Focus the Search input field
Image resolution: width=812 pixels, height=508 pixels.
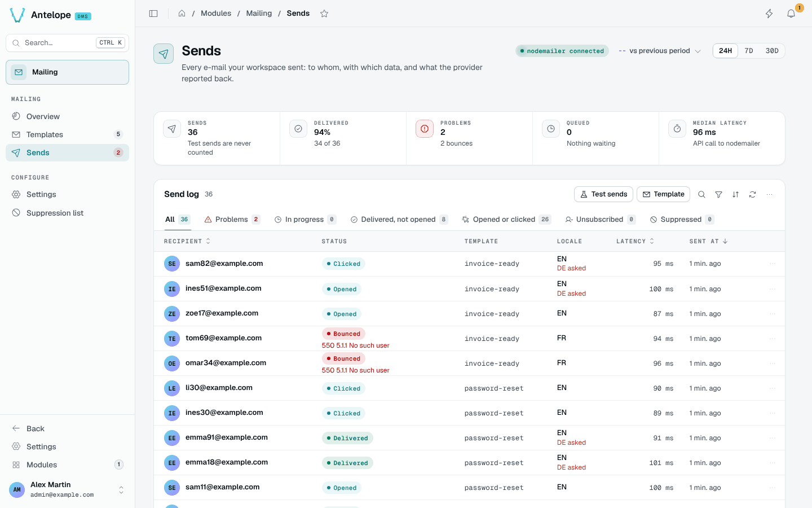(x=67, y=43)
